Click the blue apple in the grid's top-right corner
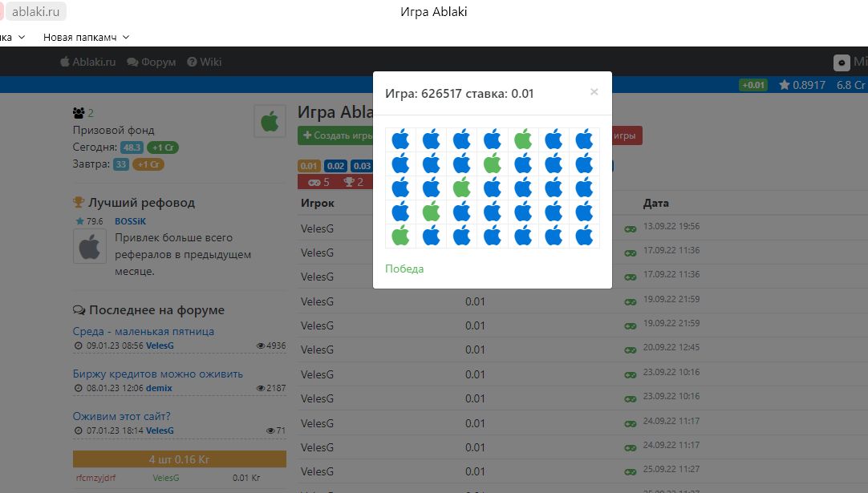 (584, 139)
